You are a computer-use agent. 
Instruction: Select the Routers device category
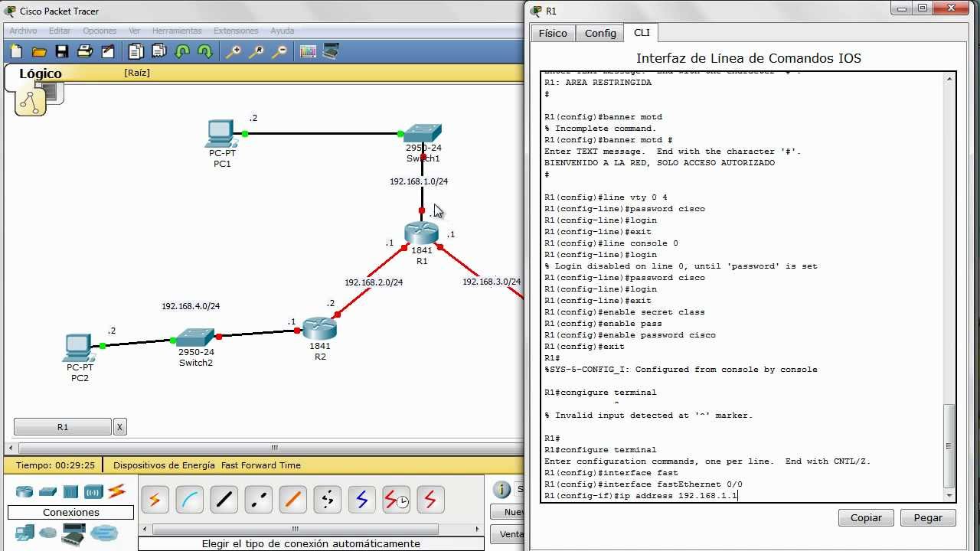tap(24, 491)
